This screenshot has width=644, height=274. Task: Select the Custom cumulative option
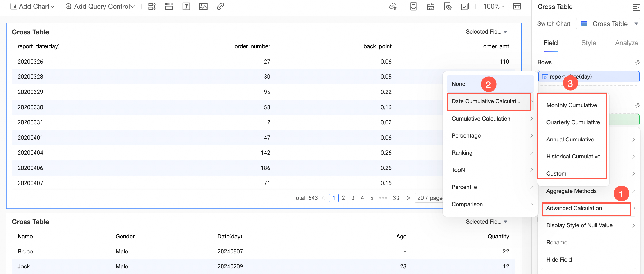coord(556,174)
